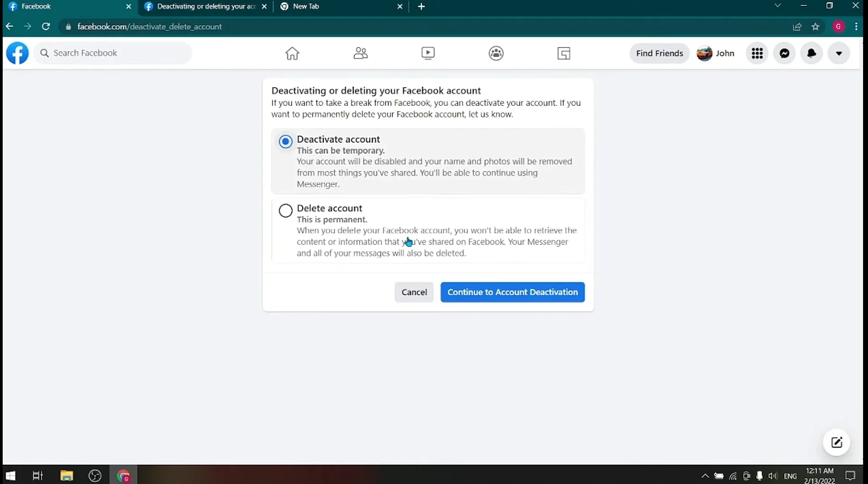Show hidden system tray icons
This screenshot has width=868, height=484.
[x=705, y=476]
